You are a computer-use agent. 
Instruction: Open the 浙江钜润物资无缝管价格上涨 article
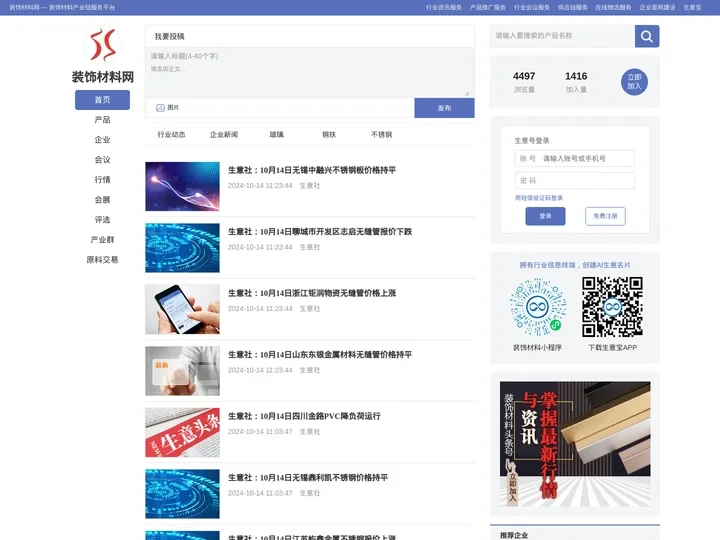tap(312, 293)
